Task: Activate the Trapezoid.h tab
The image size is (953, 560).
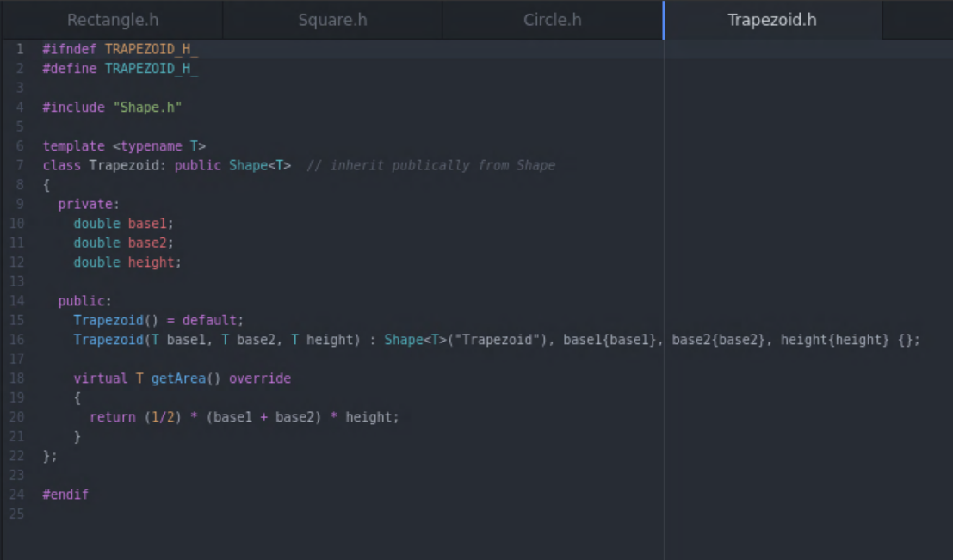Action: click(772, 20)
